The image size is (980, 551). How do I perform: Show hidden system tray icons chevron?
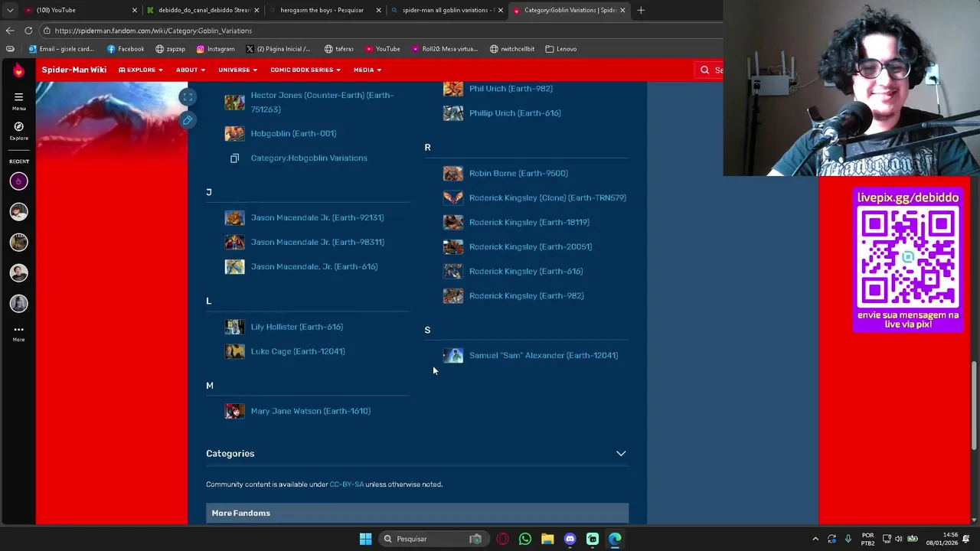coord(815,539)
